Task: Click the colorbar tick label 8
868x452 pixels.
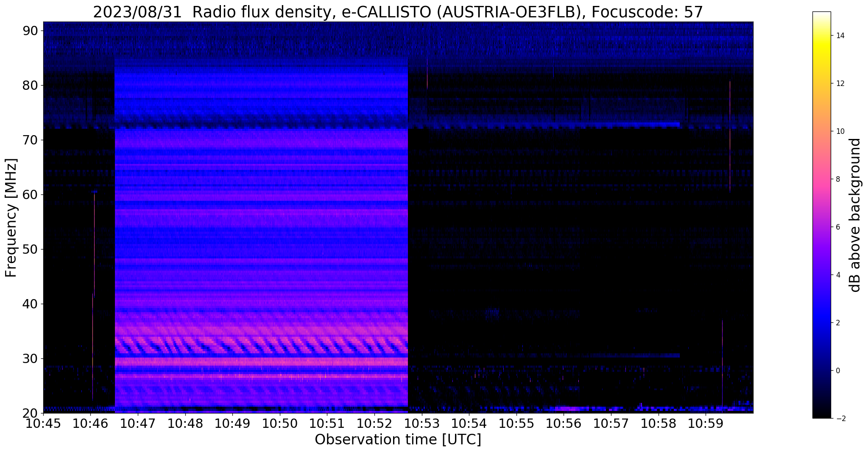Action: 837,179
